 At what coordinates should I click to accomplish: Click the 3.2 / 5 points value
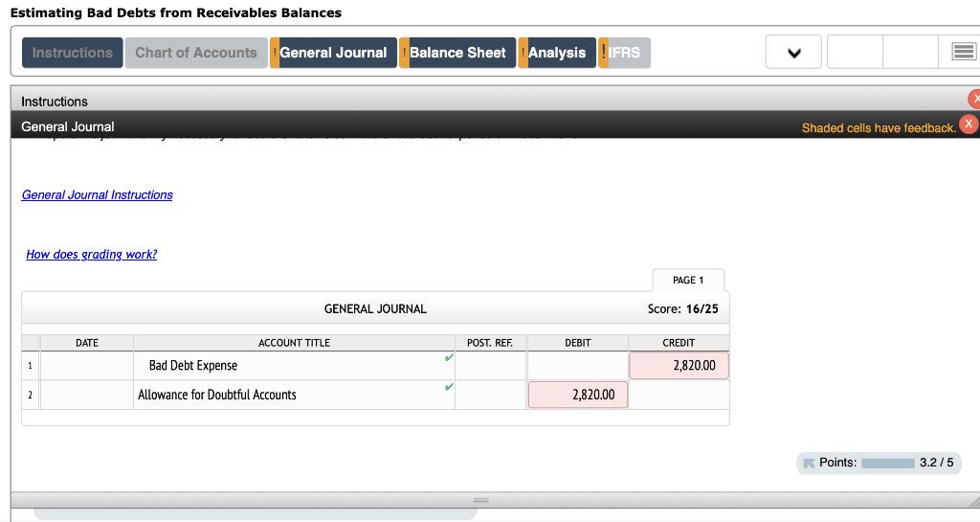tap(936, 463)
